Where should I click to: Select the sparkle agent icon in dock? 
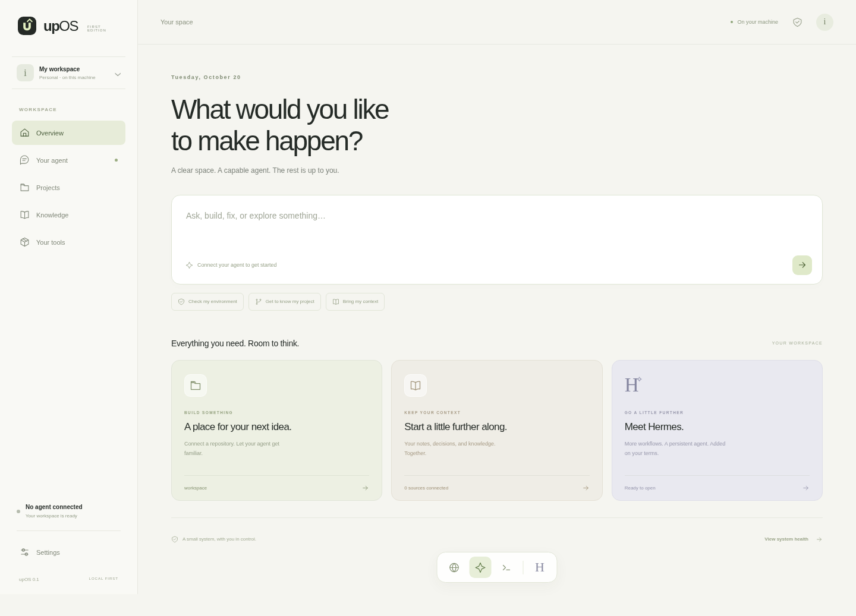(x=480, y=567)
